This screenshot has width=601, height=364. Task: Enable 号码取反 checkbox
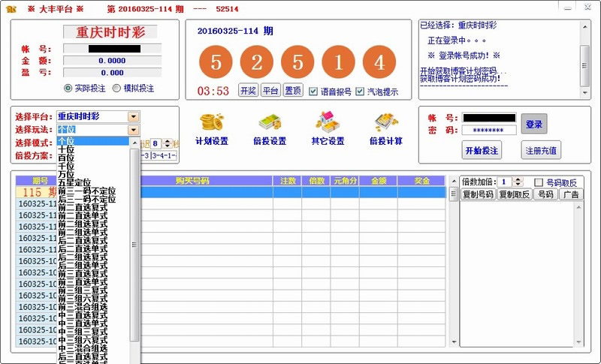tap(539, 182)
